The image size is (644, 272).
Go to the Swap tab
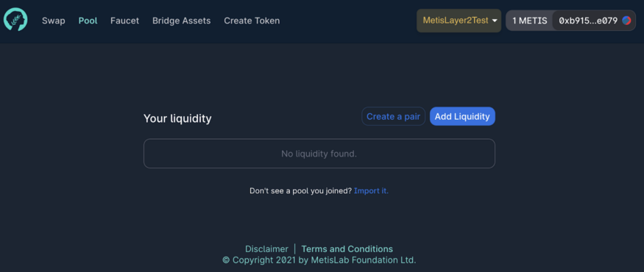(x=54, y=21)
